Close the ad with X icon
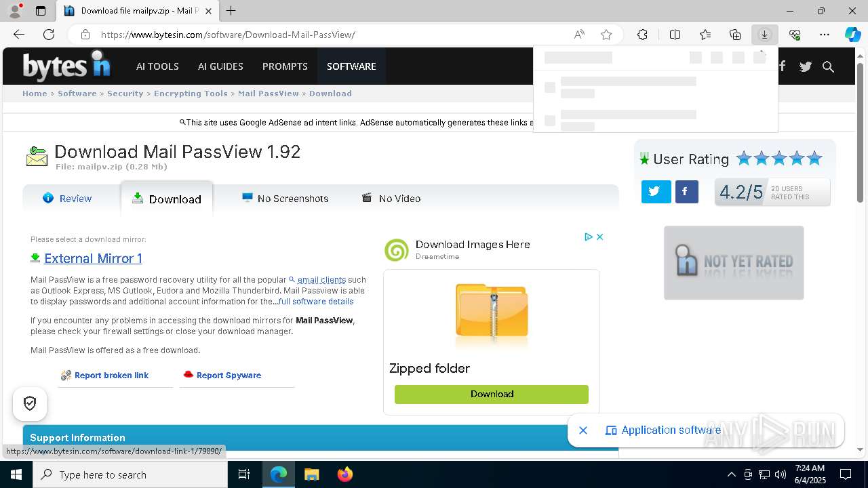 tap(599, 237)
